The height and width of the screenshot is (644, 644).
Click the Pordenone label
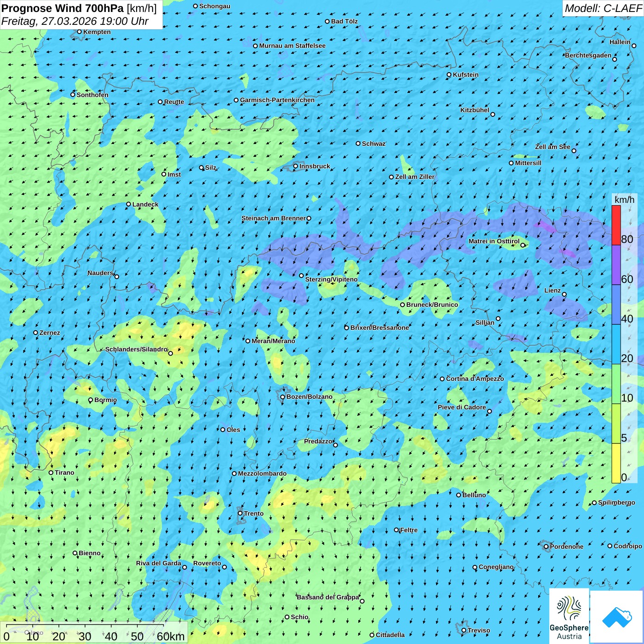coord(567,546)
